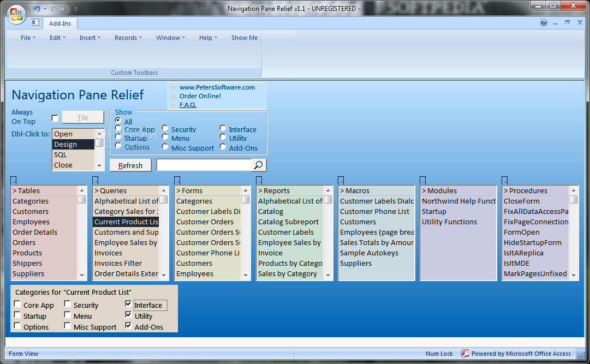Select Sample Autokeys in the Macros list
The image size is (590, 364).
coord(376,253)
